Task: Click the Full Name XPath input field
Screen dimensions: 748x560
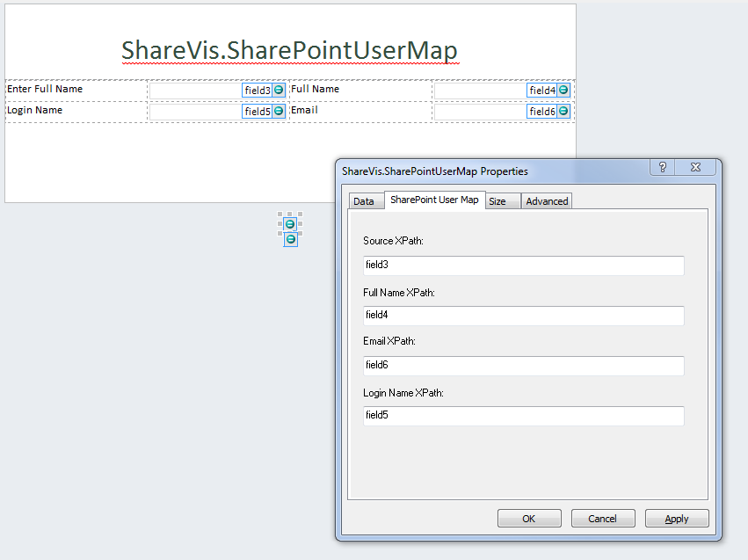Action: 523,316
